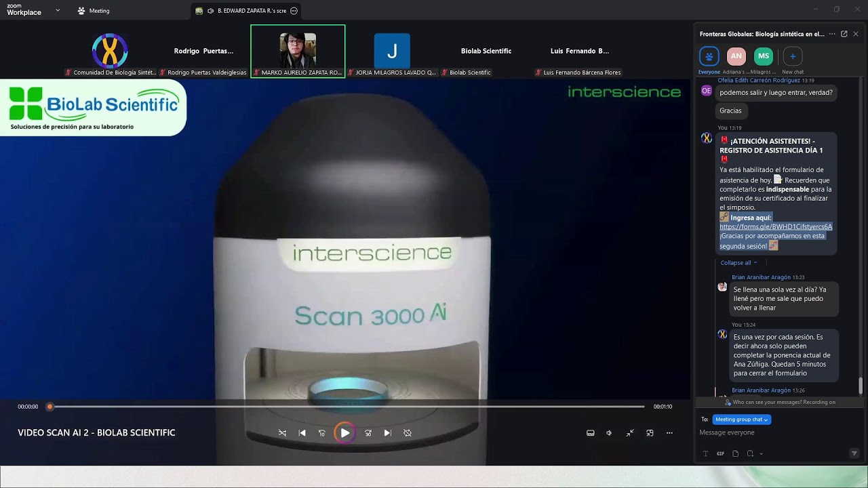Open text formatting in chat composer
868x488 pixels.
tap(705, 453)
